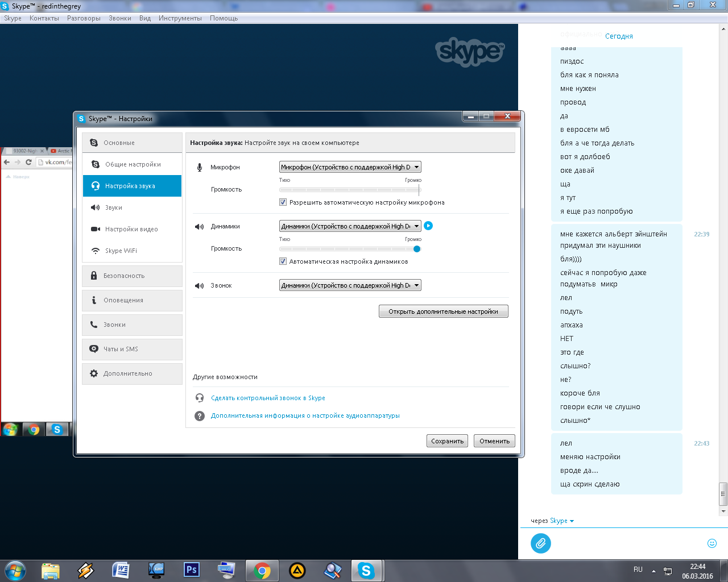Open Безопасность settings section
Image resolution: width=728 pixels, height=582 pixels.
132,276
